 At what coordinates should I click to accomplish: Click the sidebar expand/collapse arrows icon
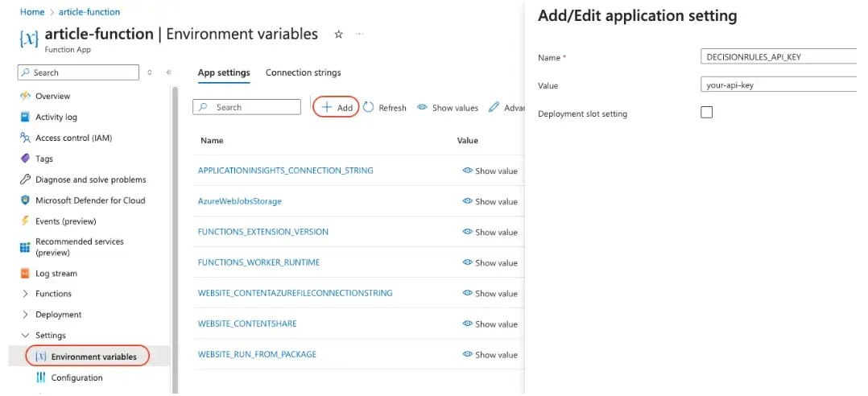[x=150, y=72]
